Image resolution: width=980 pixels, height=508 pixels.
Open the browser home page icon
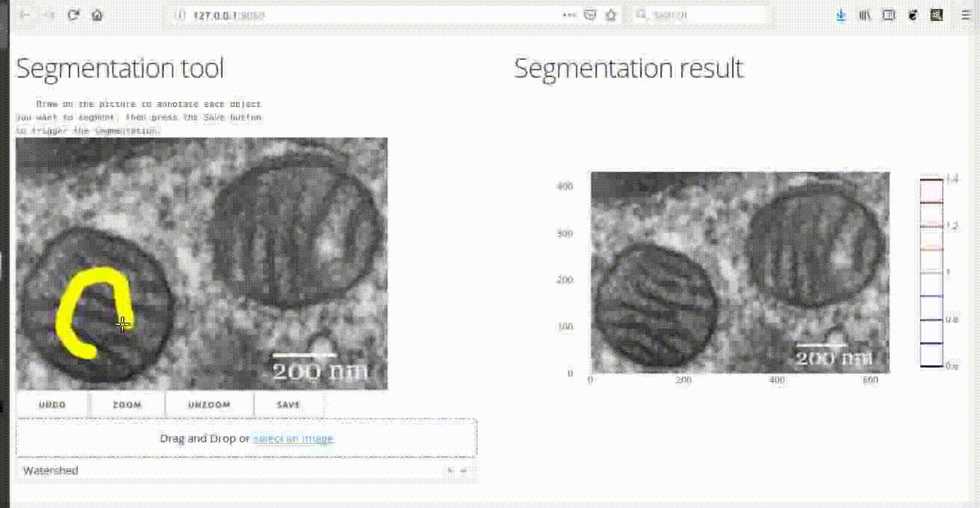(x=97, y=15)
